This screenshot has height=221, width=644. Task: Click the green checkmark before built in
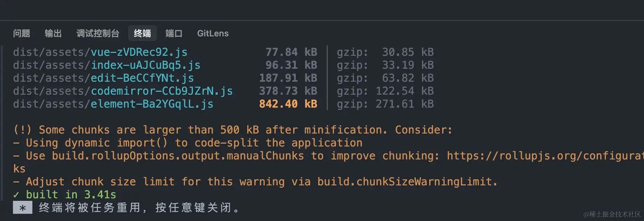tap(16, 195)
